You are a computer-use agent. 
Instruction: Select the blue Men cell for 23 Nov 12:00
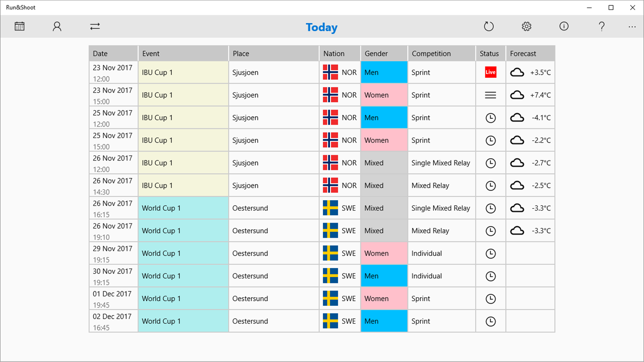(384, 72)
